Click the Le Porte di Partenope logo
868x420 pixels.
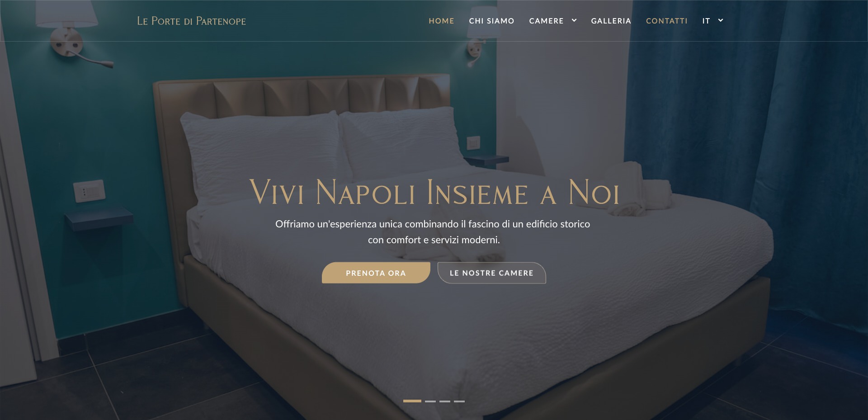(191, 21)
